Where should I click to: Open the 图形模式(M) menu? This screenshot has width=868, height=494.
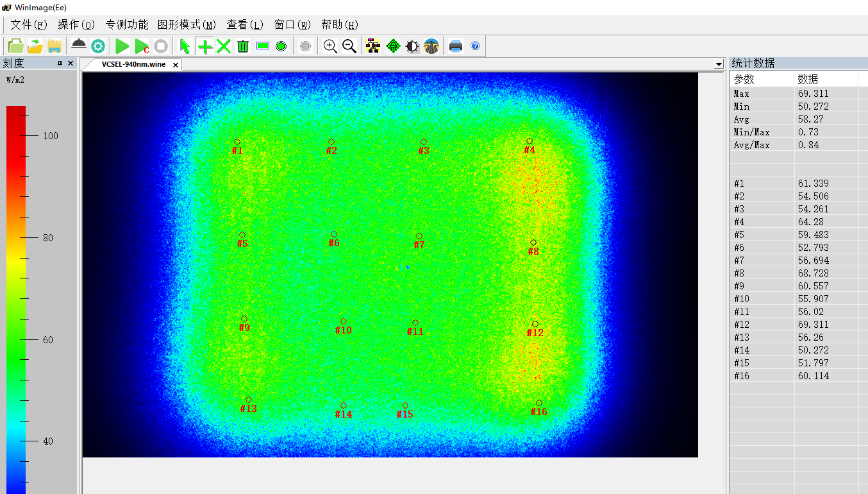[187, 25]
